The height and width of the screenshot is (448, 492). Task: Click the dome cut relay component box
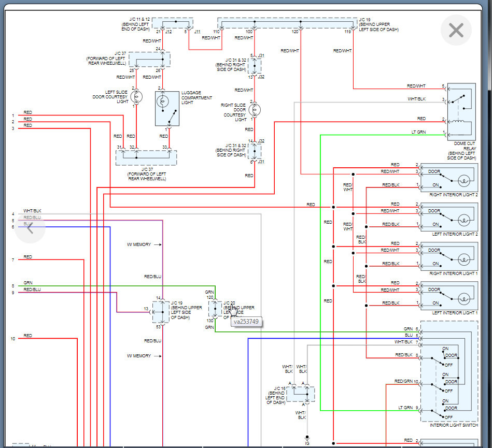point(461,111)
